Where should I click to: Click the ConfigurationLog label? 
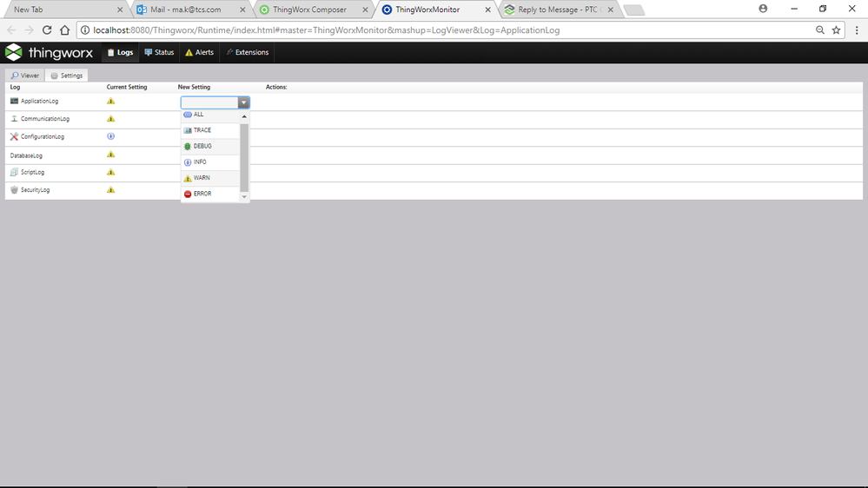[x=43, y=136]
